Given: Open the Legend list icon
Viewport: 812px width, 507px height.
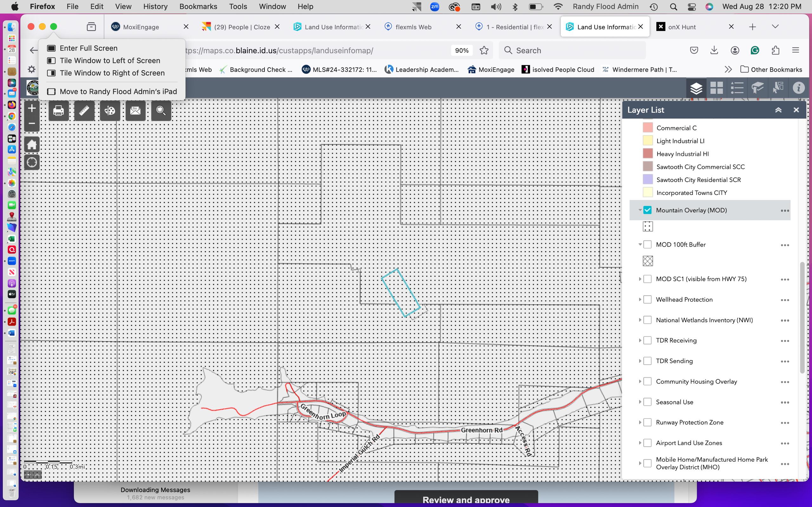Looking at the screenshot, I should (737, 88).
